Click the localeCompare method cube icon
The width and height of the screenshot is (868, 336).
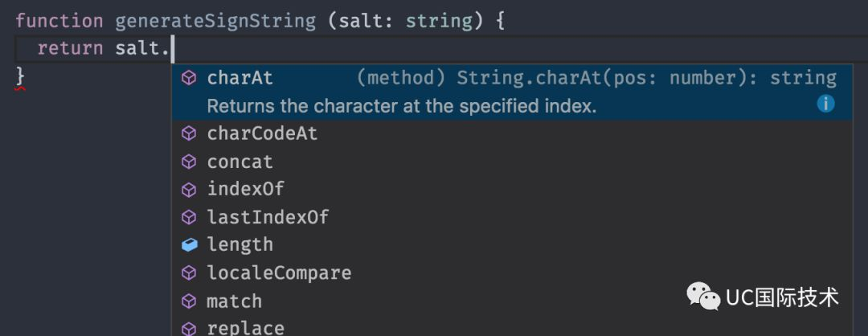189,272
